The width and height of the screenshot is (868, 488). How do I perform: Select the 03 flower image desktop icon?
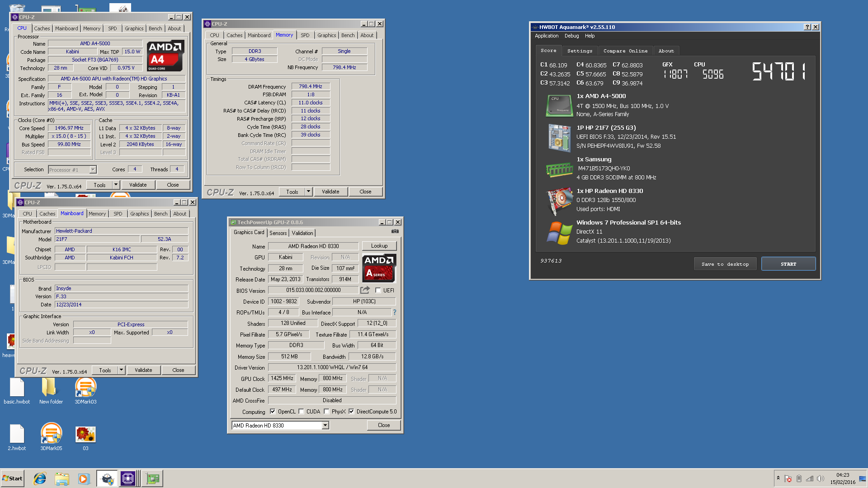tap(85, 437)
